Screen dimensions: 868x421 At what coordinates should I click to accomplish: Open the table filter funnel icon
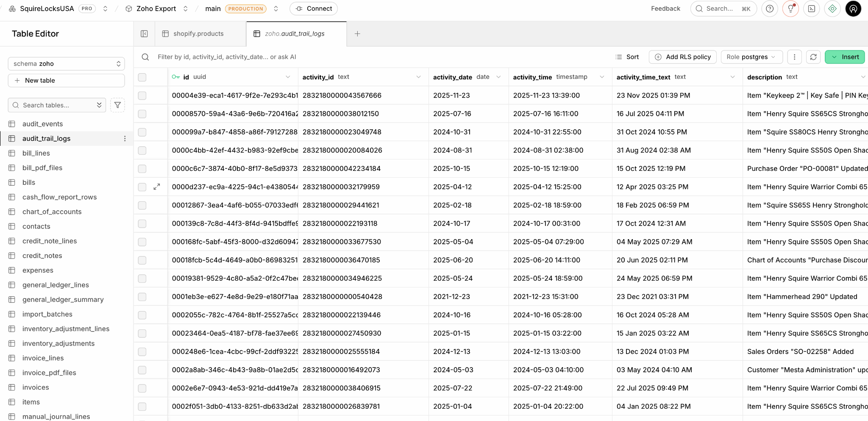(x=117, y=105)
